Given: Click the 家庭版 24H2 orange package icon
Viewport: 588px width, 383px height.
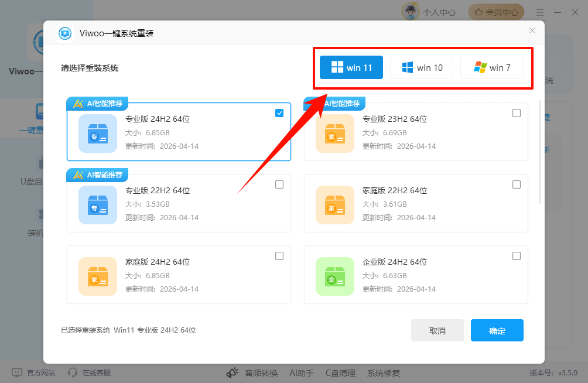Looking at the screenshot, I should tap(98, 276).
